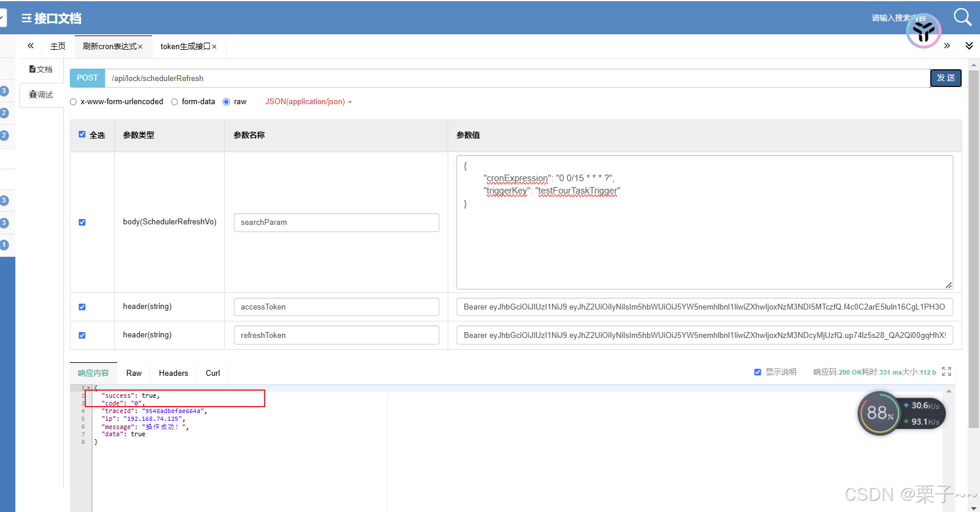
Task: Select x-www-form-urlencoded radio option
Action: click(x=73, y=102)
